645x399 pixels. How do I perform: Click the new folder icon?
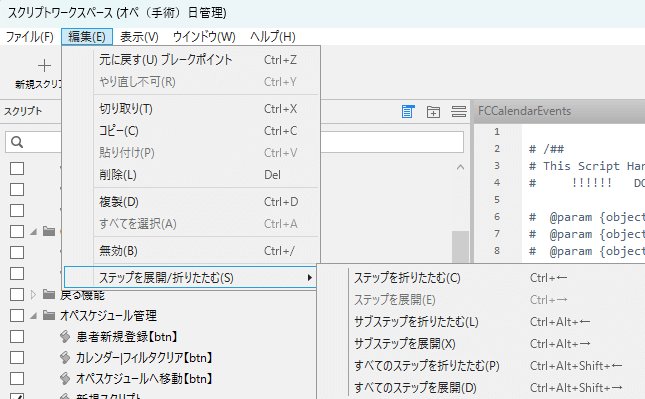tap(433, 111)
